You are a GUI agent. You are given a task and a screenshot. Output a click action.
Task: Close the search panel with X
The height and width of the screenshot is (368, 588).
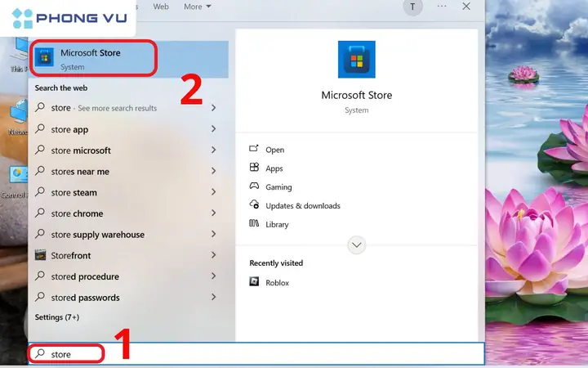pos(466,6)
